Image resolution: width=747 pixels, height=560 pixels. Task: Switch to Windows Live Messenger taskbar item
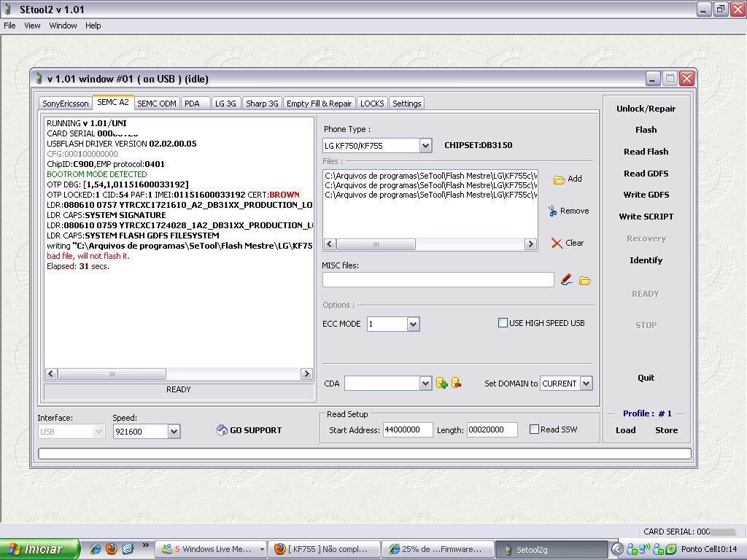211,549
